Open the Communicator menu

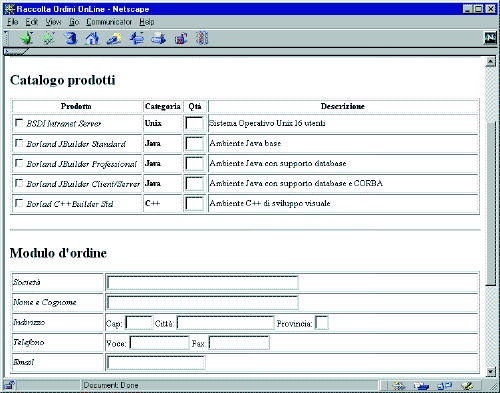(x=109, y=22)
